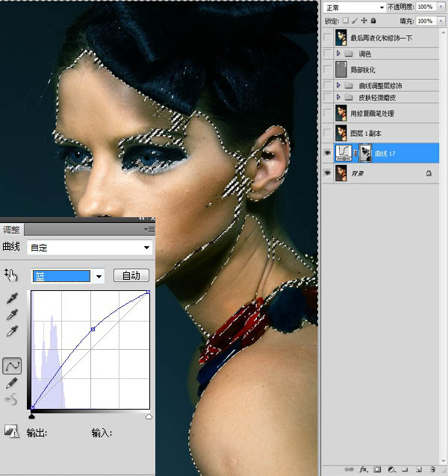Viewport: 448px width, 476px height.
Task: Open the 自定 curves preset dropdown
Action: point(90,248)
